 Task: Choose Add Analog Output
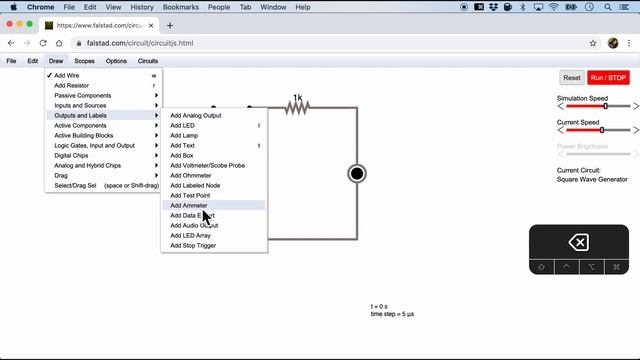tap(214, 116)
